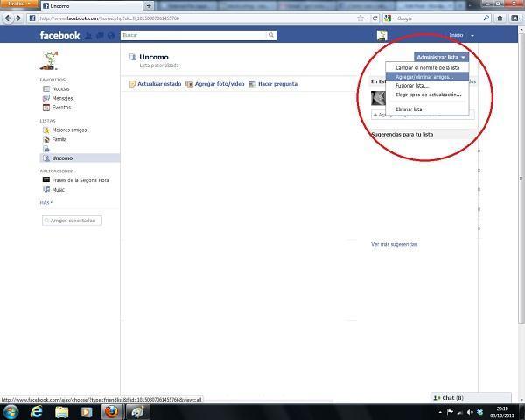Click the search magnifier in Buscar box
525x420 pixels.
point(271,35)
